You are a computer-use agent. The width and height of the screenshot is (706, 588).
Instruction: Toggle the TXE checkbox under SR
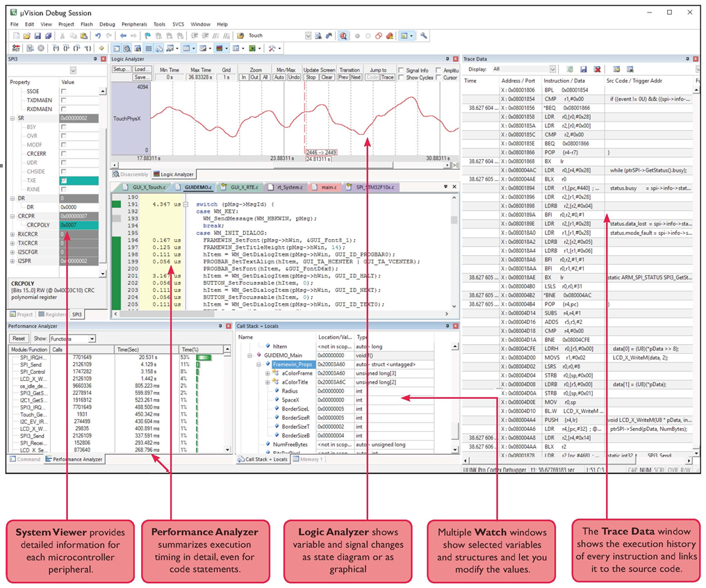(64, 180)
